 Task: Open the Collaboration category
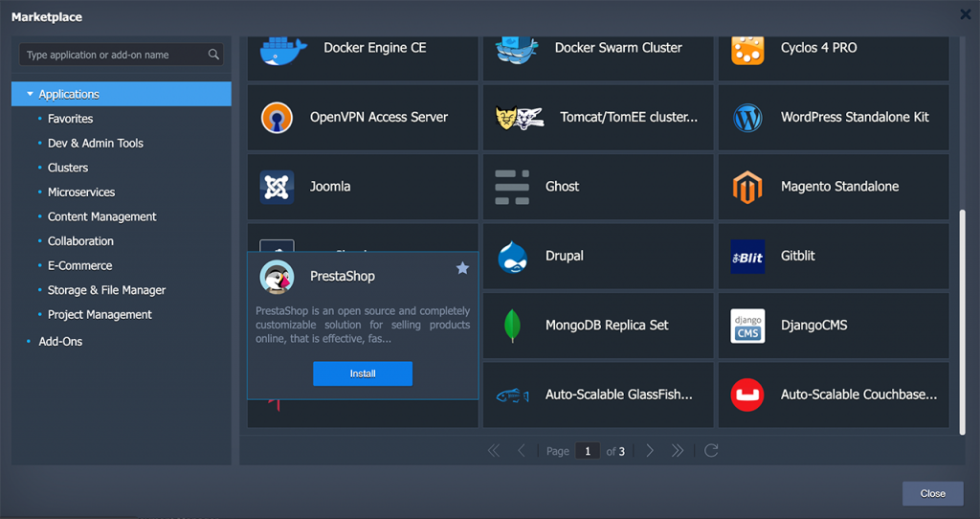coord(80,241)
